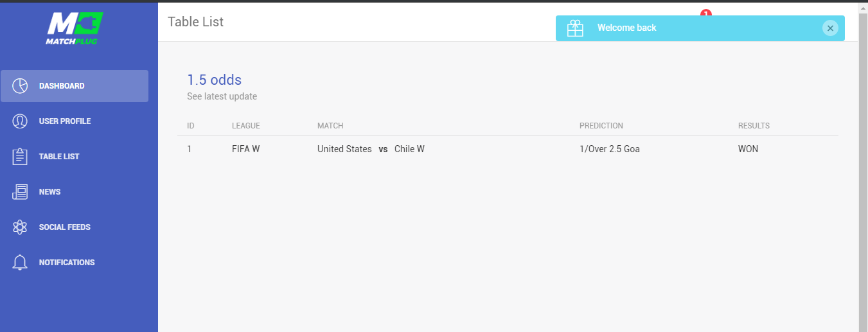Click the See latest update text
868x332 pixels.
coord(222,97)
